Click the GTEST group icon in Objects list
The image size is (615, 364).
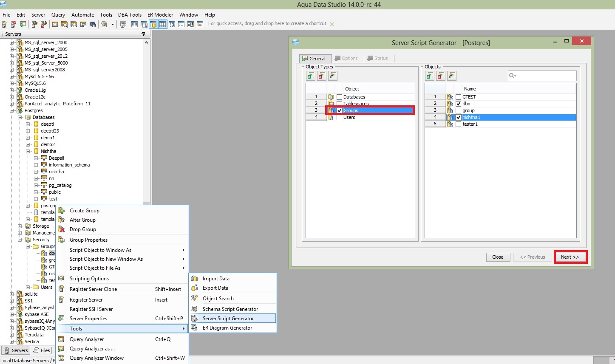[x=450, y=97]
